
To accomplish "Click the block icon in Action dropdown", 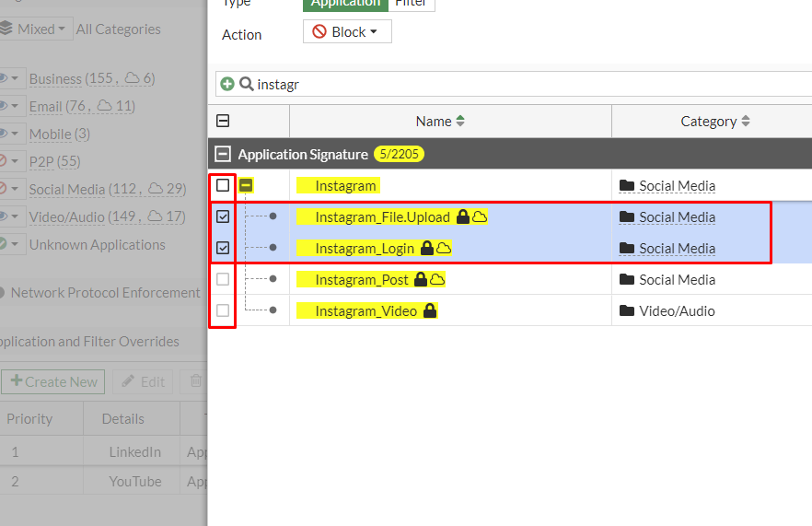I will (x=319, y=31).
